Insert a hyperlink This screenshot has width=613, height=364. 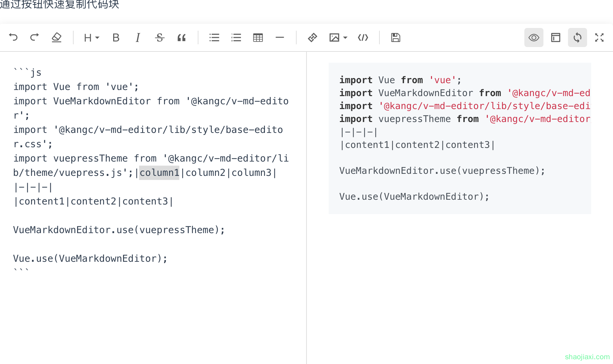[312, 37]
